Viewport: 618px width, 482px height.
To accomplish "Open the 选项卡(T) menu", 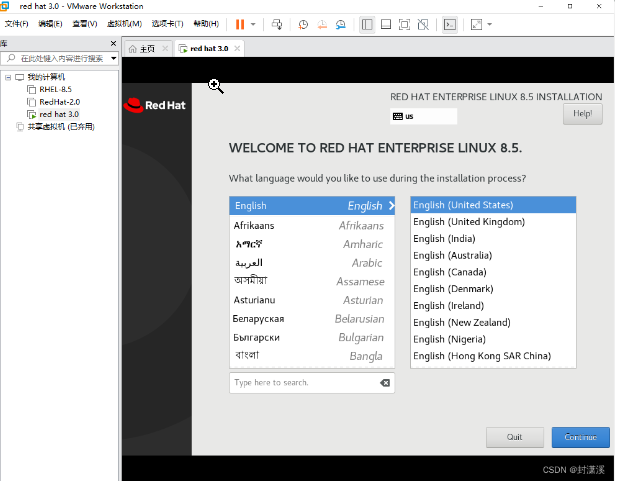I will click(x=168, y=24).
